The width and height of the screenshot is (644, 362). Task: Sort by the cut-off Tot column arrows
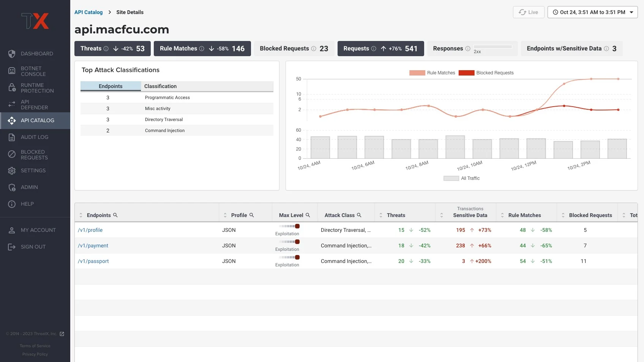pyautogui.click(x=624, y=215)
